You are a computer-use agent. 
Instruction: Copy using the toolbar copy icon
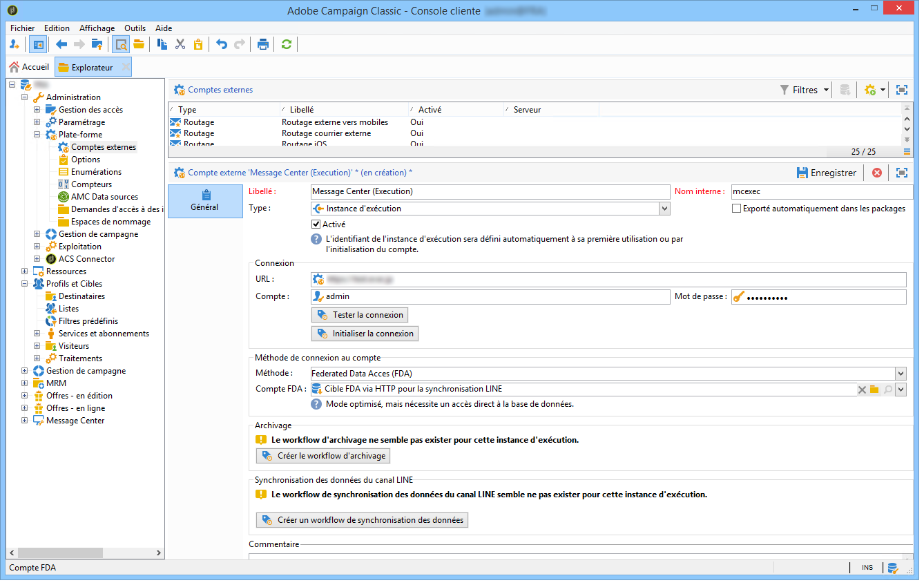tap(162, 45)
